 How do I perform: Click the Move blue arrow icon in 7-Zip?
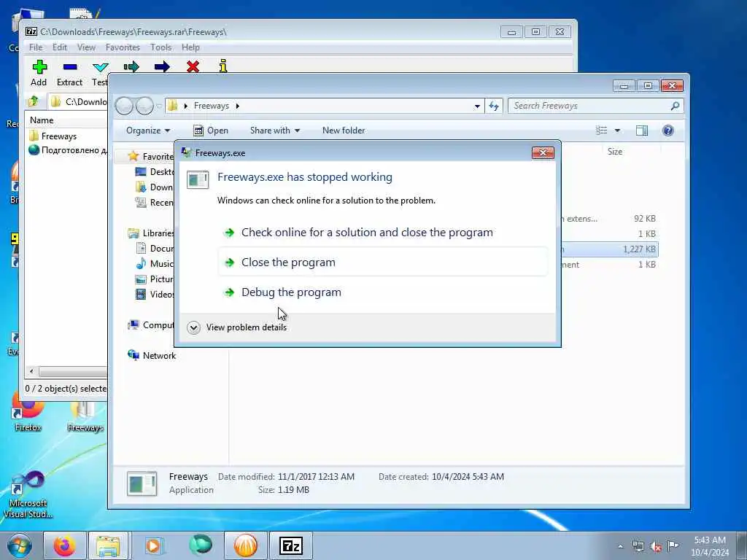(162, 66)
